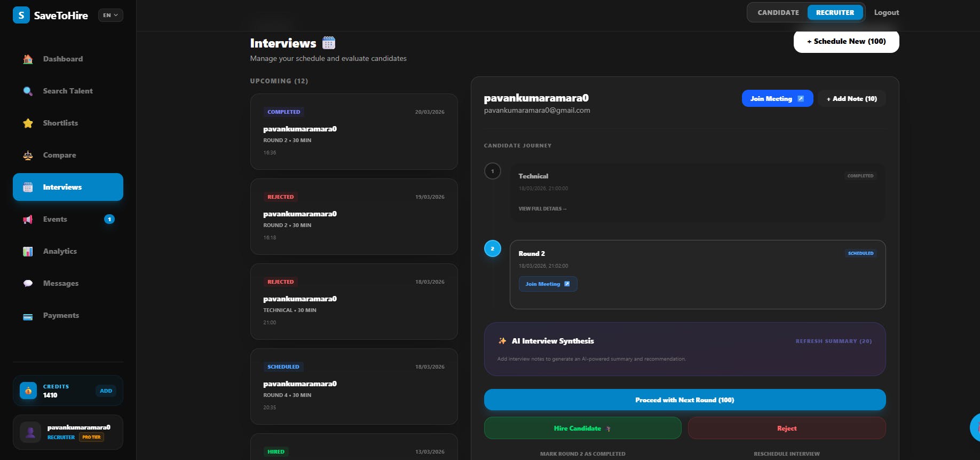Click the Dashboard house icon
Viewport: 980px width, 460px height.
coord(28,59)
